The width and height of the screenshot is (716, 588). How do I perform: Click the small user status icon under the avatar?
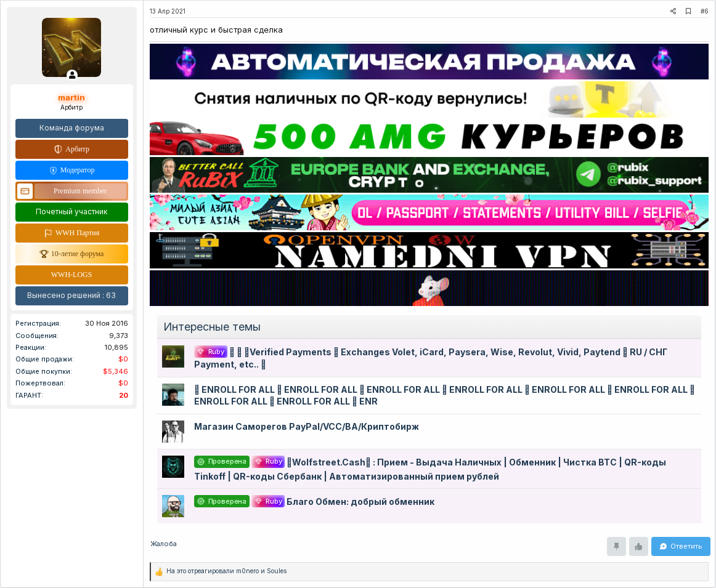coord(72,75)
